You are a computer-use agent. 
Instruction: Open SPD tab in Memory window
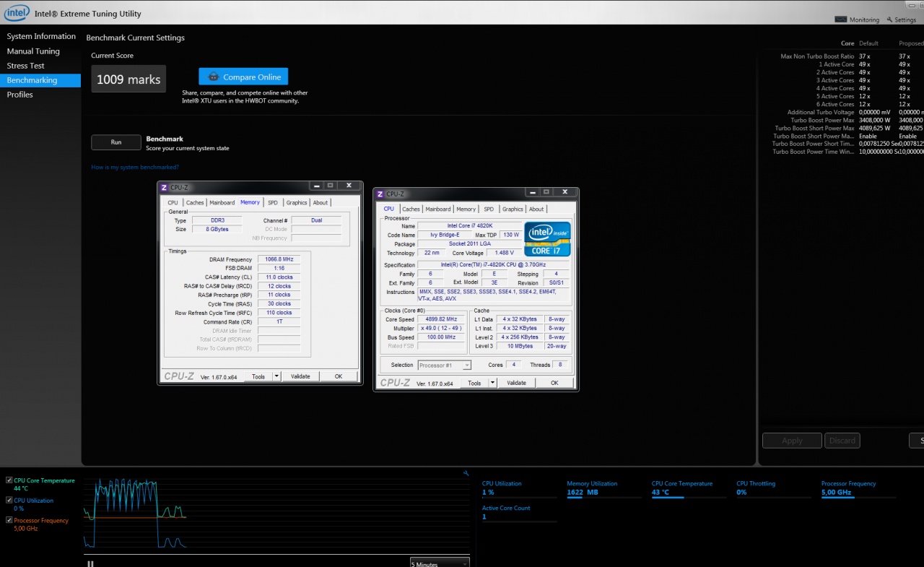pyautogui.click(x=273, y=202)
